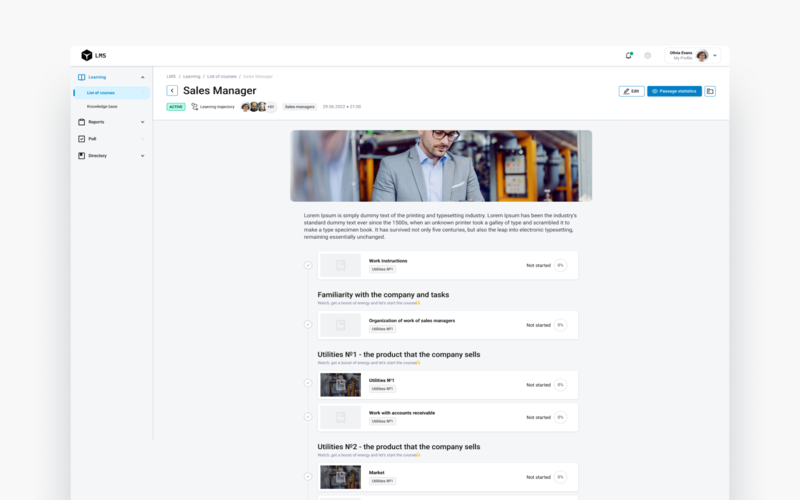The width and height of the screenshot is (800, 500).
Task: Click the Directory sidebar icon
Action: click(81, 156)
